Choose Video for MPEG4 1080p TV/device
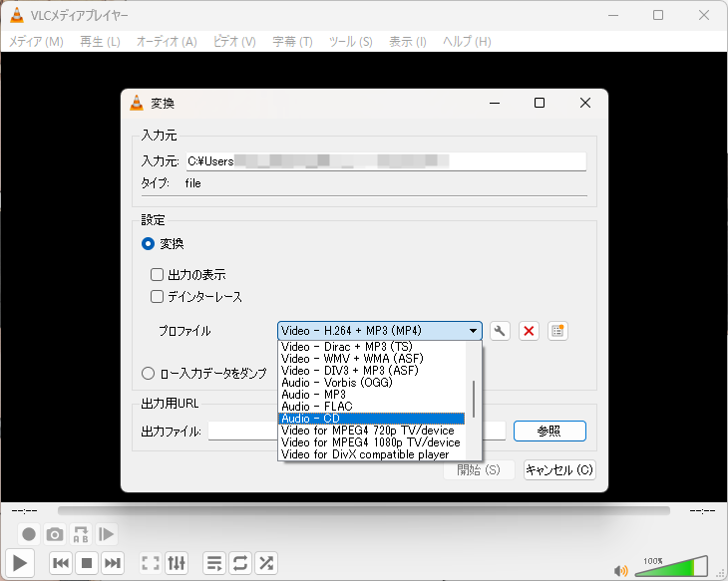 (x=371, y=442)
